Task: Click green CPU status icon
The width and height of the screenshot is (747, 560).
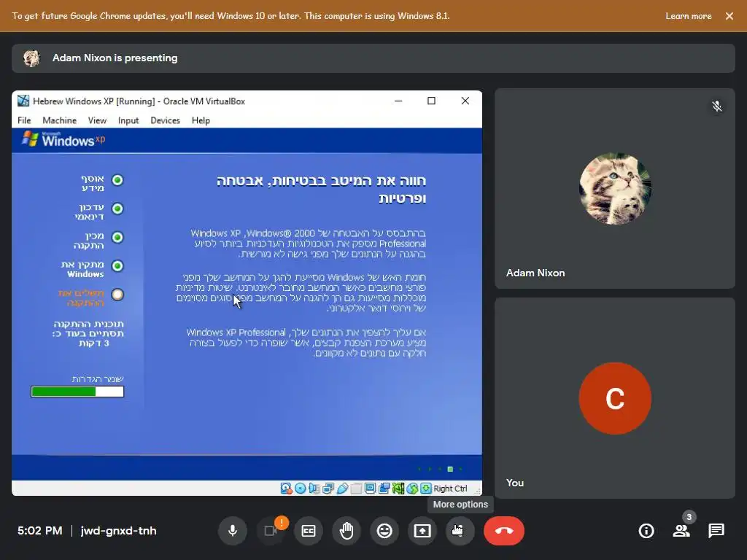Action: [398, 489]
